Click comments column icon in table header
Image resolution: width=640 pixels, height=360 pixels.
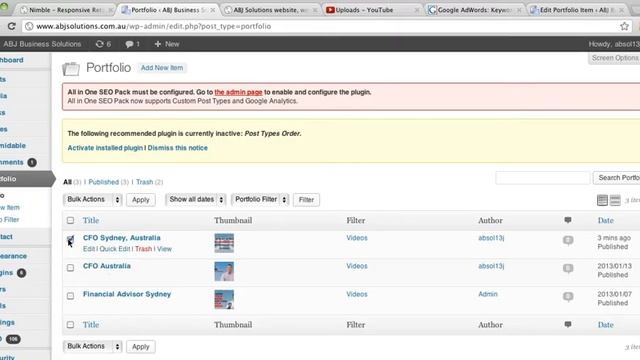(568, 220)
